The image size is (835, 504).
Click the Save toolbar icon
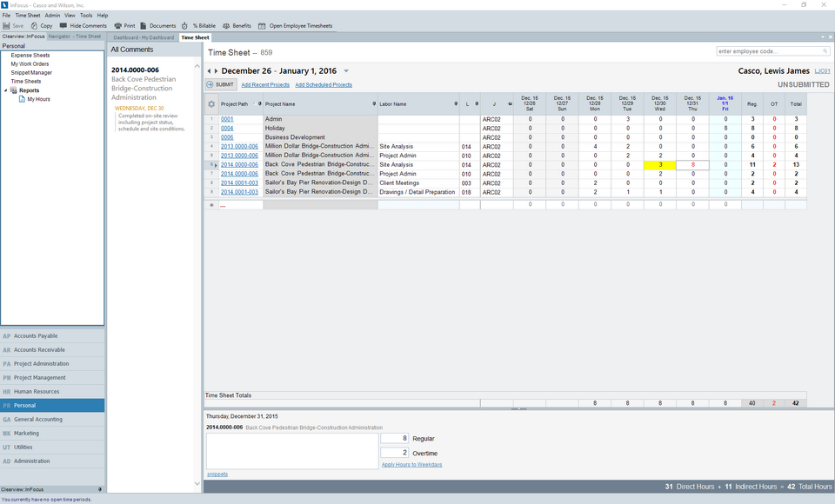[6, 25]
